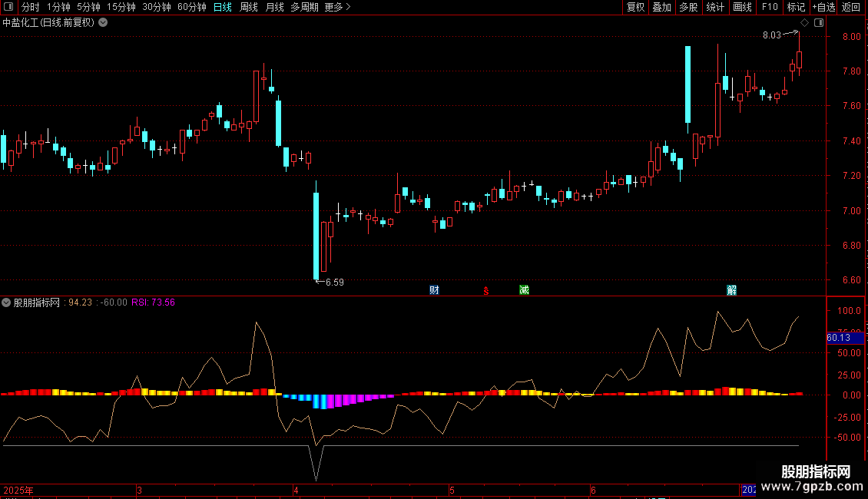Switch to 分时 intraday view
868x499 pixels.
31,7
